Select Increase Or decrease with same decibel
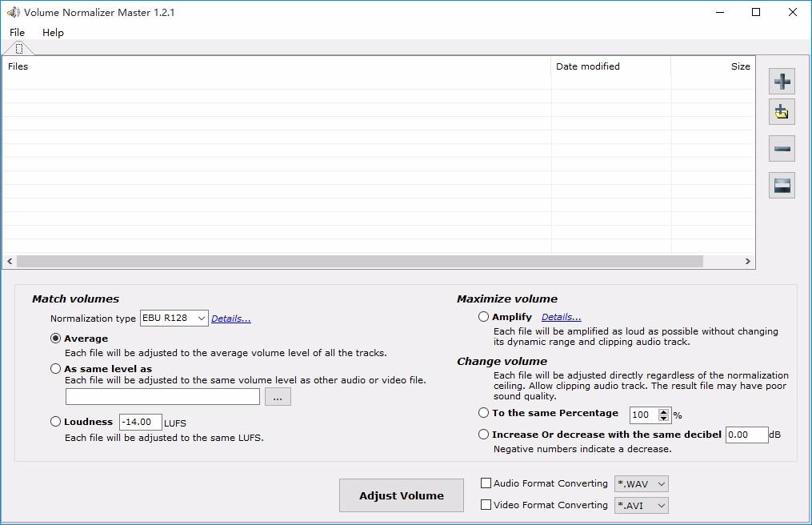Screen dimensions: 812x525 [x=483, y=435]
